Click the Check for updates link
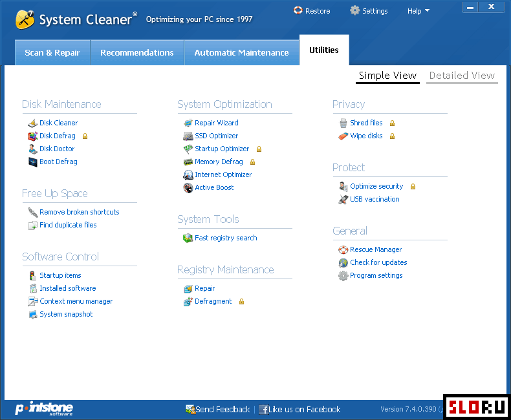 (x=378, y=262)
